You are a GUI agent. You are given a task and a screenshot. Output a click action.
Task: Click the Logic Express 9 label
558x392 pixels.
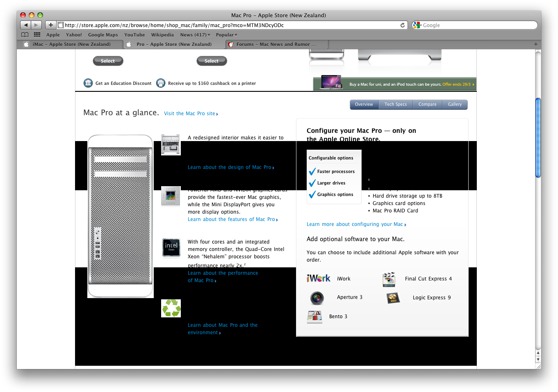coord(432,298)
